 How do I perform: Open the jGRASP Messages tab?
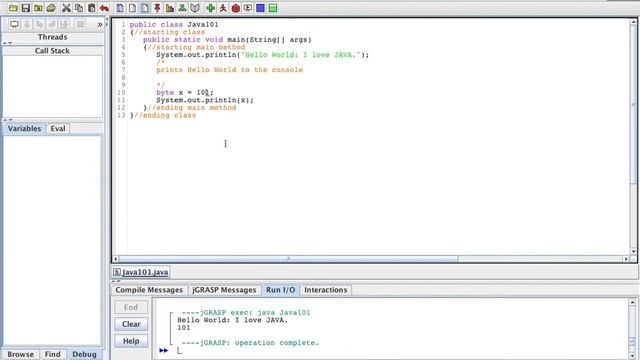(224, 290)
